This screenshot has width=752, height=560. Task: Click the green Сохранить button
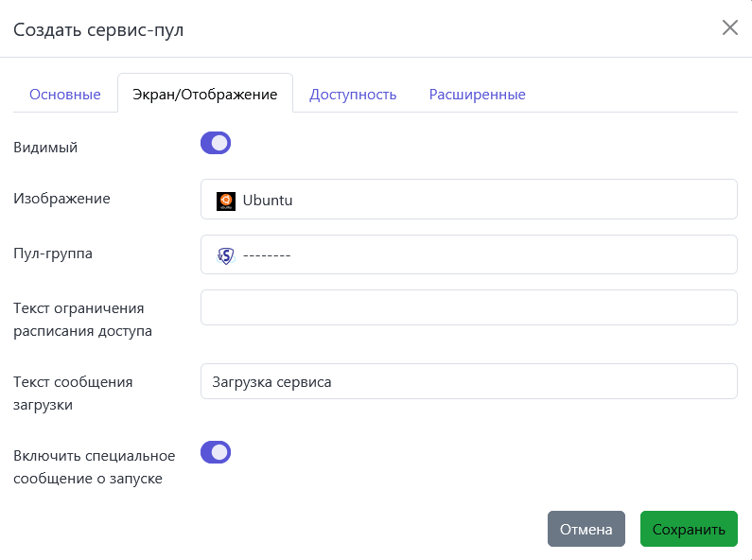(x=689, y=529)
